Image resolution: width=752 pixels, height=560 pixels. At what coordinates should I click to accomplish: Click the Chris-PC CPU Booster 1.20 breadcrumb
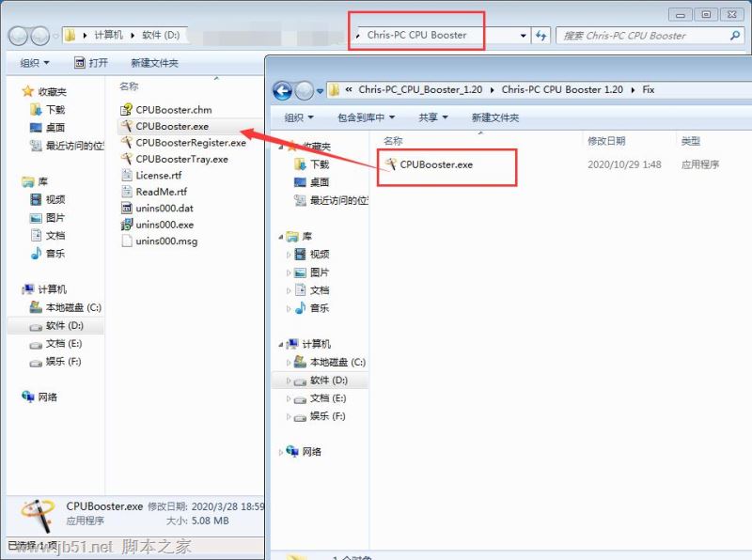click(x=562, y=89)
